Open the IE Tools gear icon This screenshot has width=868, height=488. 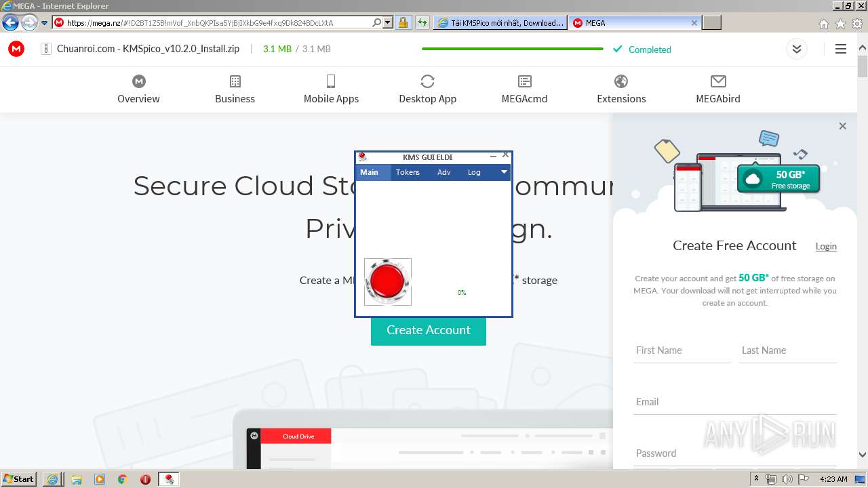click(x=857, y=24)
